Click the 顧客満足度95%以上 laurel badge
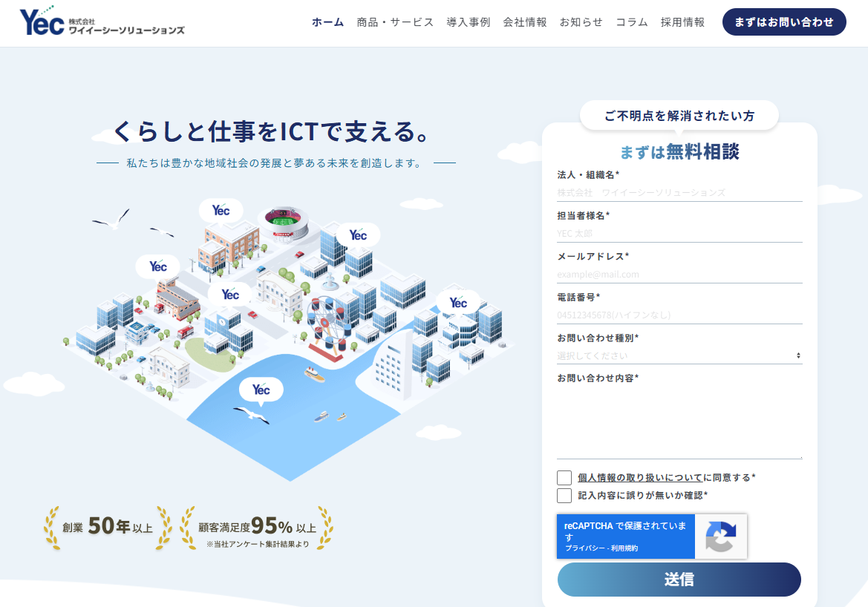 [258, 528]
